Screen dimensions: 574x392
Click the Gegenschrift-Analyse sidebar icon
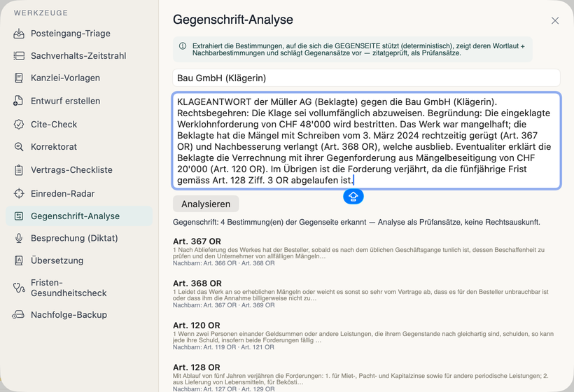19,216
